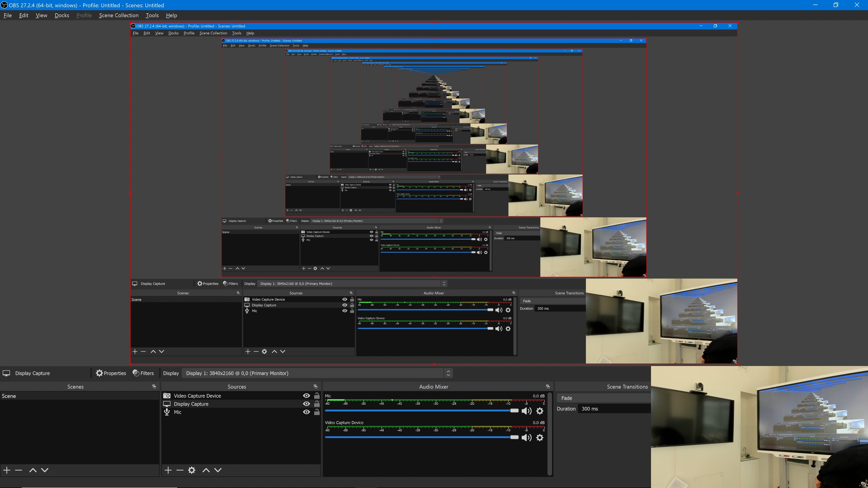The height and width of the screenshot is (488, 868).
Task: Open the Tools menu
Action: pos(152,16)
